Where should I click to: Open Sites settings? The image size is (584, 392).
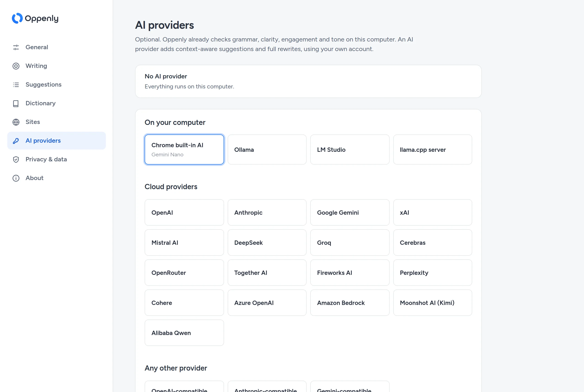click(57, 122)
